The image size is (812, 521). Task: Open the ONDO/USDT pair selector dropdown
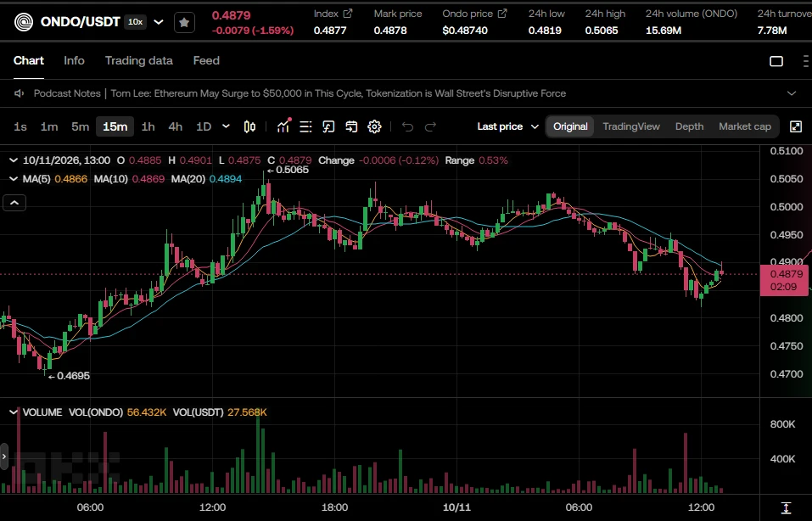[x=159, y=22]
